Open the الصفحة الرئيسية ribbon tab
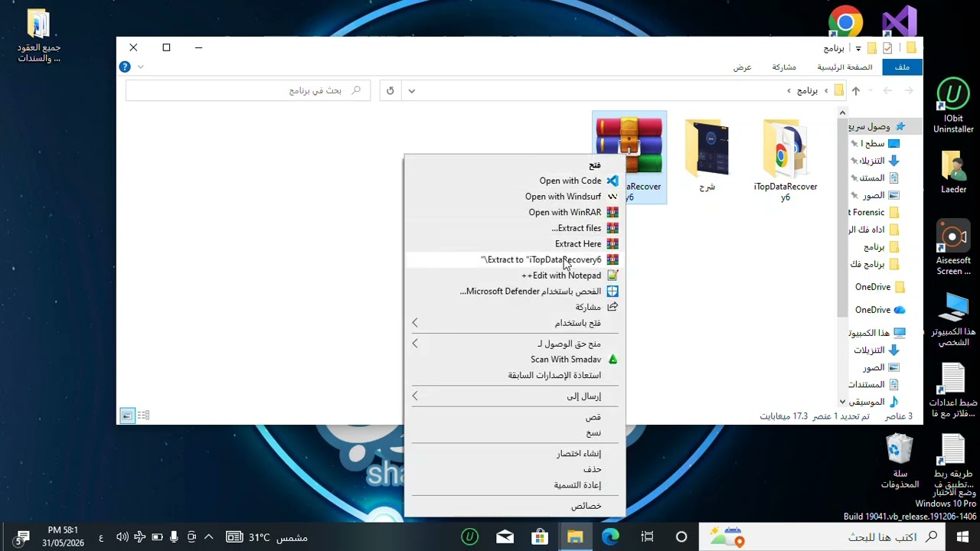The image size is (980, 551). [x=845, y=67]
